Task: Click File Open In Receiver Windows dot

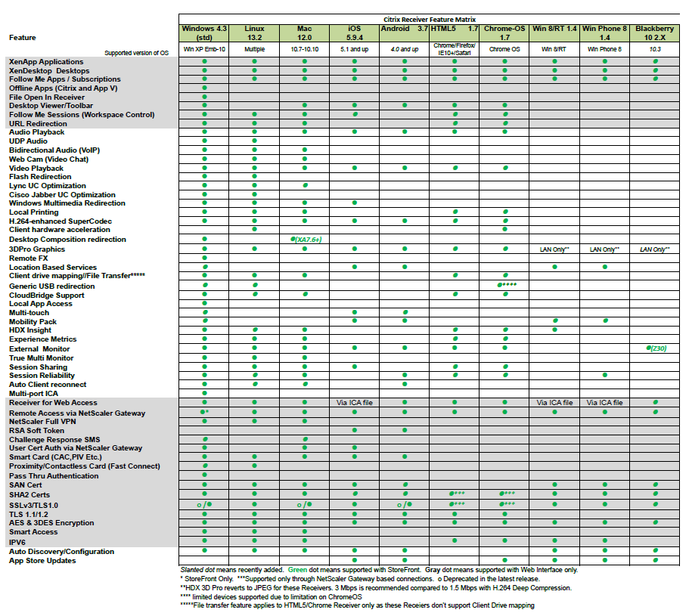Action: click(x=204, y=98)
